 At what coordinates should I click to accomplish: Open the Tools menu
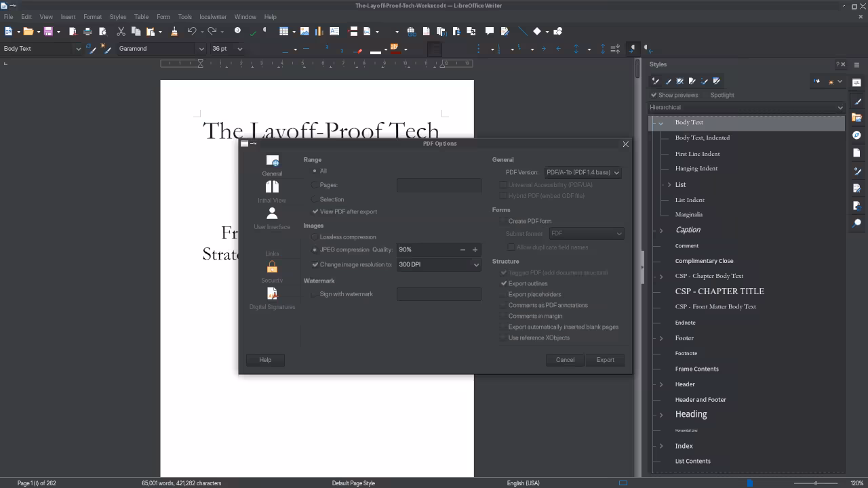[x=184, y=17]
